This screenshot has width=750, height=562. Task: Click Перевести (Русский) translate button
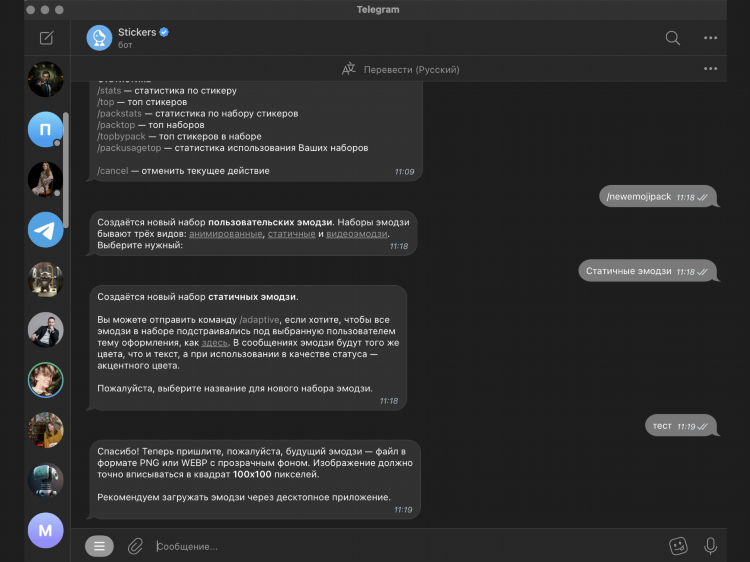click(411, 70)
